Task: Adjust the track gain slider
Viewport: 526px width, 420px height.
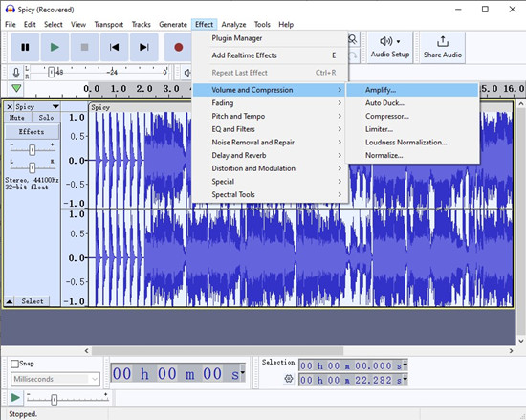Action: [x=32, y=149]
